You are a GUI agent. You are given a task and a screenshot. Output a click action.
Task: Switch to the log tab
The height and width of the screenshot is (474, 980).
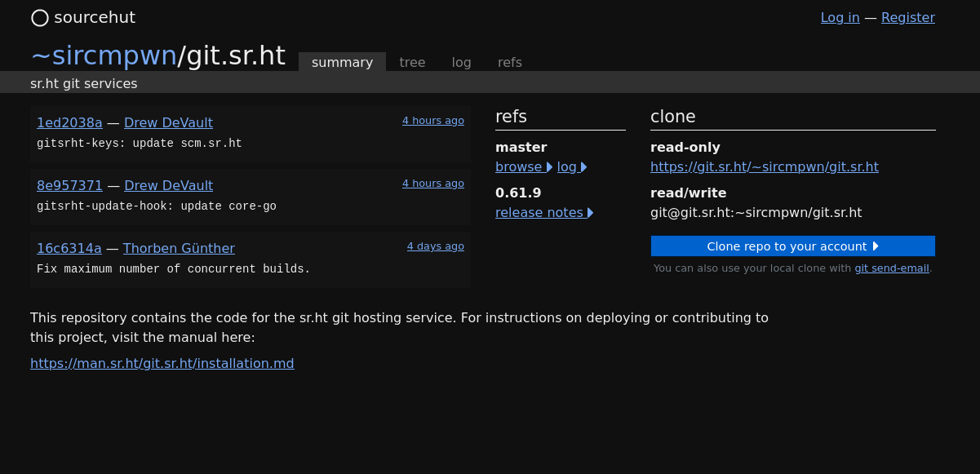coord(461,62)
